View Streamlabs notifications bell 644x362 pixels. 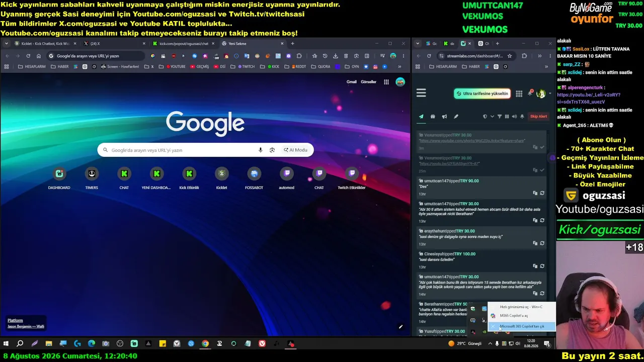(530, 93)
